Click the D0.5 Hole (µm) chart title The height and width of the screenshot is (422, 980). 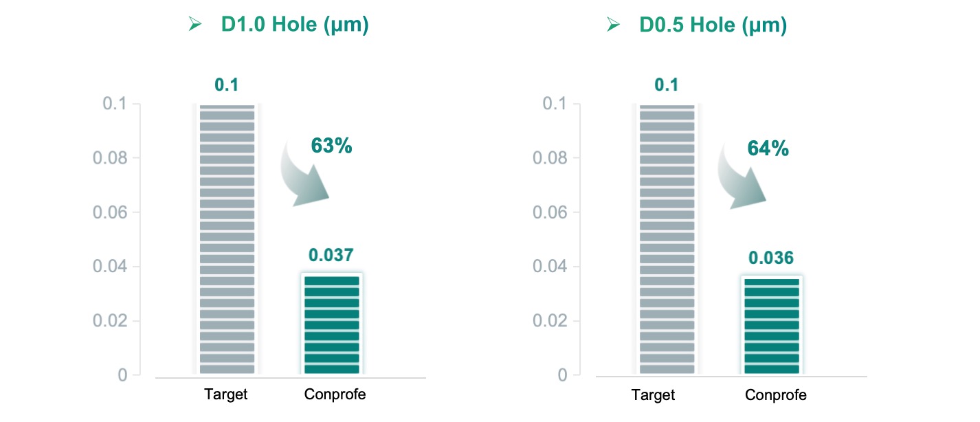pyautogui.click(x=713, y=25)
